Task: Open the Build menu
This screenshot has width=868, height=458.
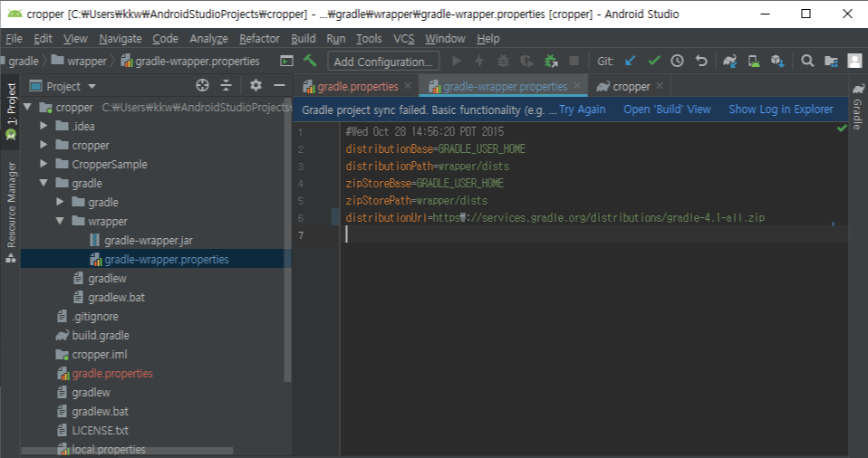Action: pos(304,38)
